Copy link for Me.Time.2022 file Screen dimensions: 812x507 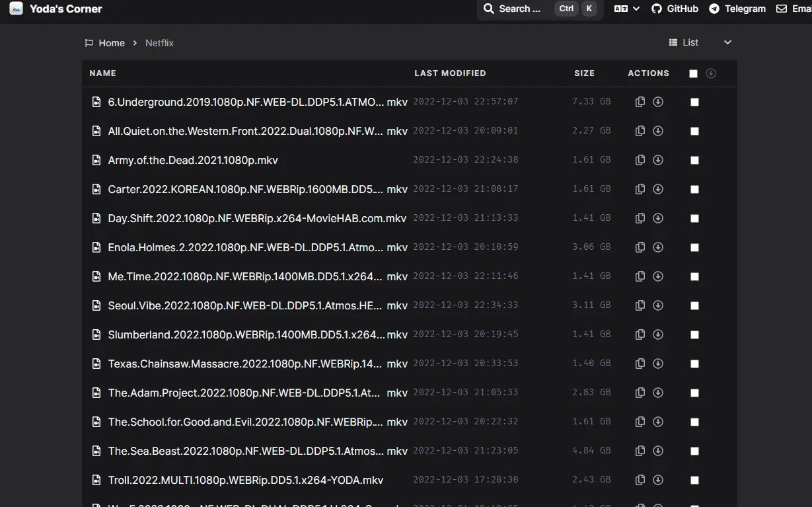pos(640,276)
